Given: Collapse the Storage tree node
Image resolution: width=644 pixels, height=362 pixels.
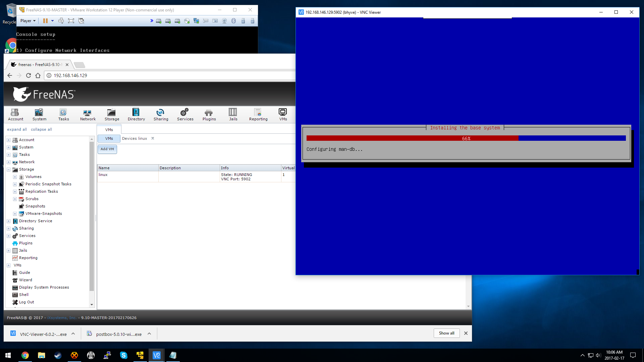Looking at the screenshot, I should (x=9, y=170).
